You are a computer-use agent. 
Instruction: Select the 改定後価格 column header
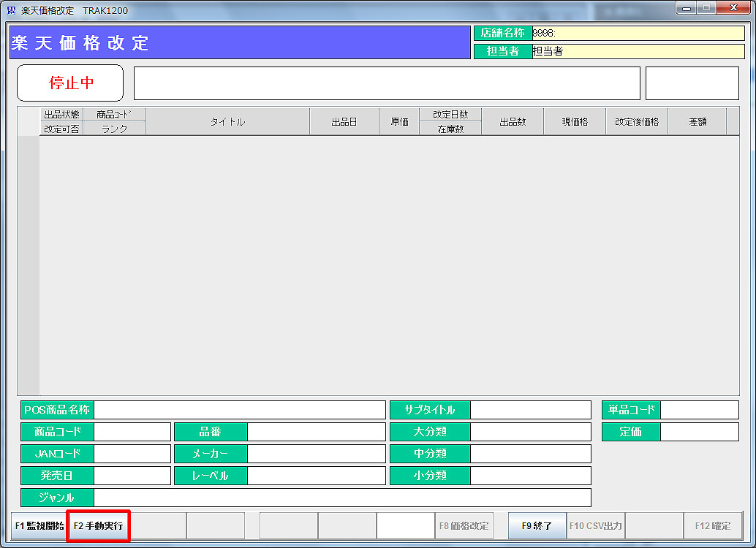[x=636, y=122]
